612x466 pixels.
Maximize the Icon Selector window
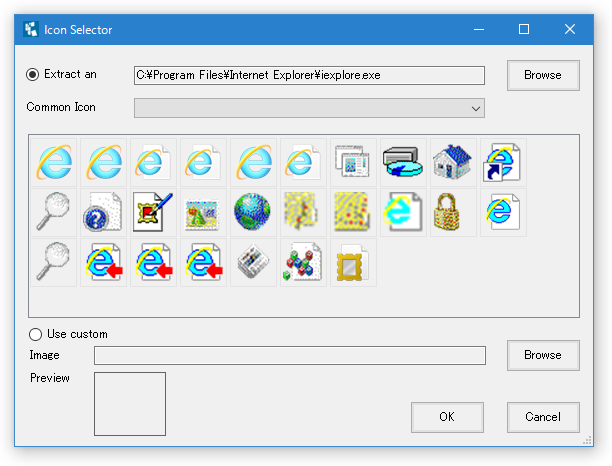pos(524,29)
